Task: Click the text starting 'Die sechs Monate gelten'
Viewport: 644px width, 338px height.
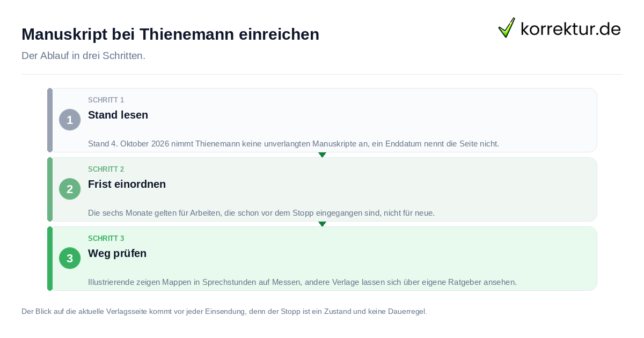Action: (x=261, y=213)
